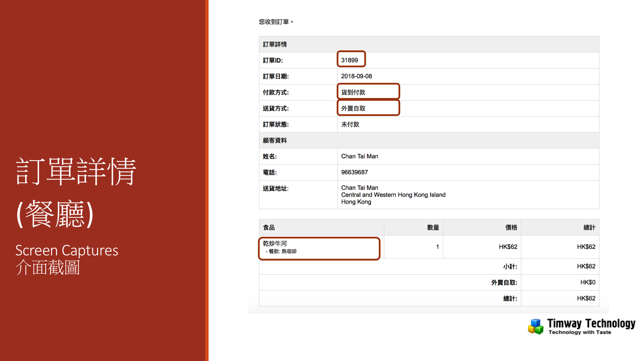Click the 食品 column header

[269, 227]
